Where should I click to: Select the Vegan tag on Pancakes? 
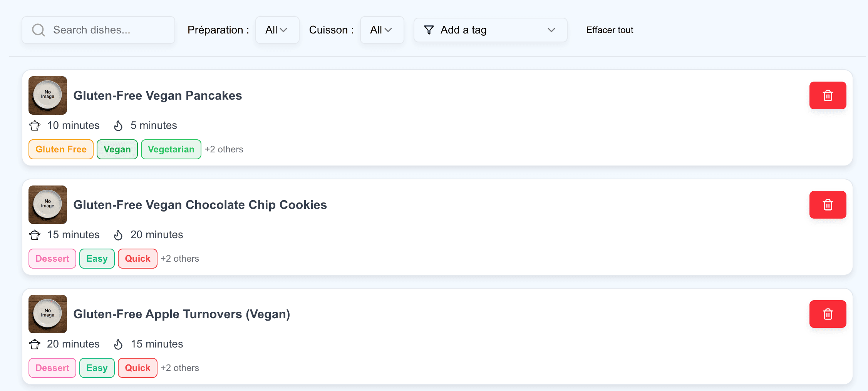pyautogui.click(x=117, y=149)
